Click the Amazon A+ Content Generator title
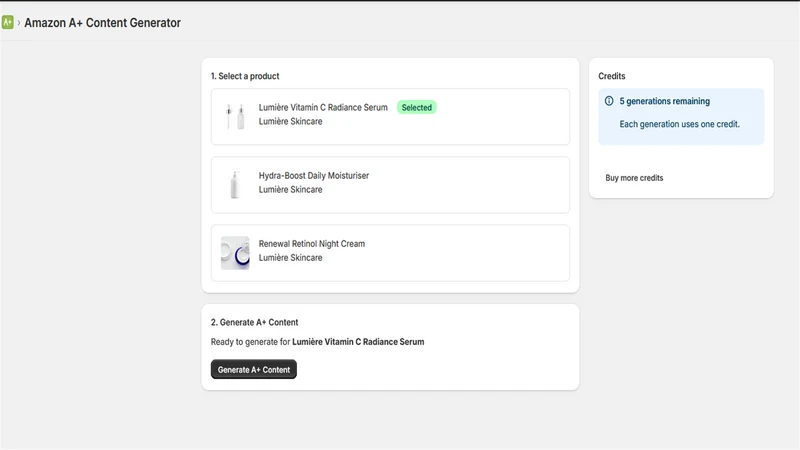The height and width of the screenshot is (450, 800). [103, 23]
